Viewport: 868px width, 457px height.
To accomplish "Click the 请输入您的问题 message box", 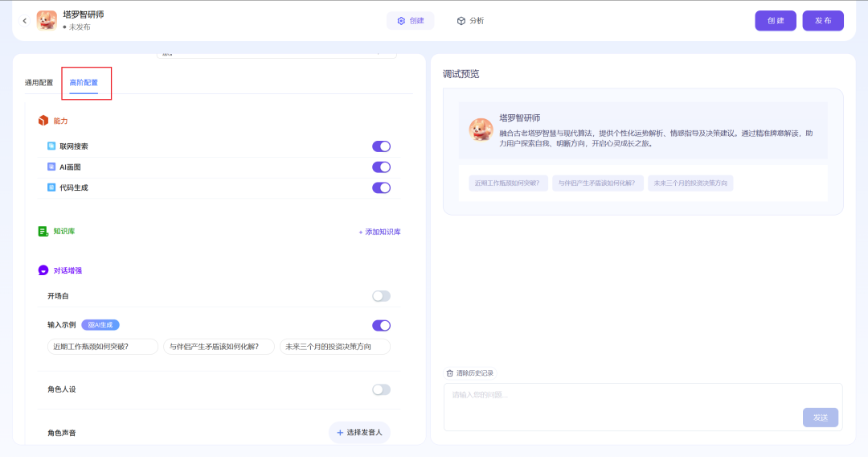I will 643,406.
